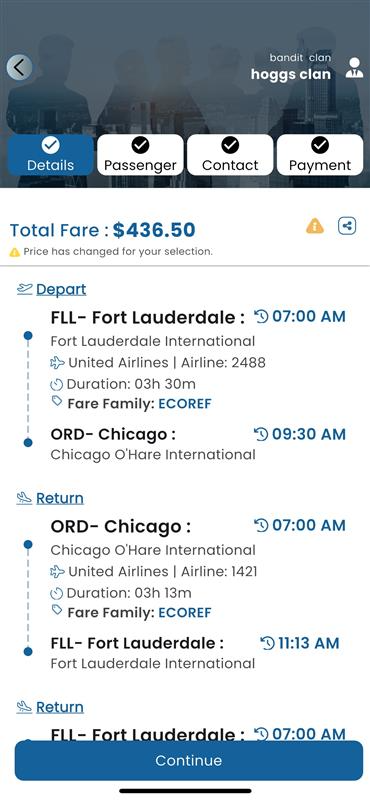
Task: Tap the back arrow button
Action: (19, 67)
